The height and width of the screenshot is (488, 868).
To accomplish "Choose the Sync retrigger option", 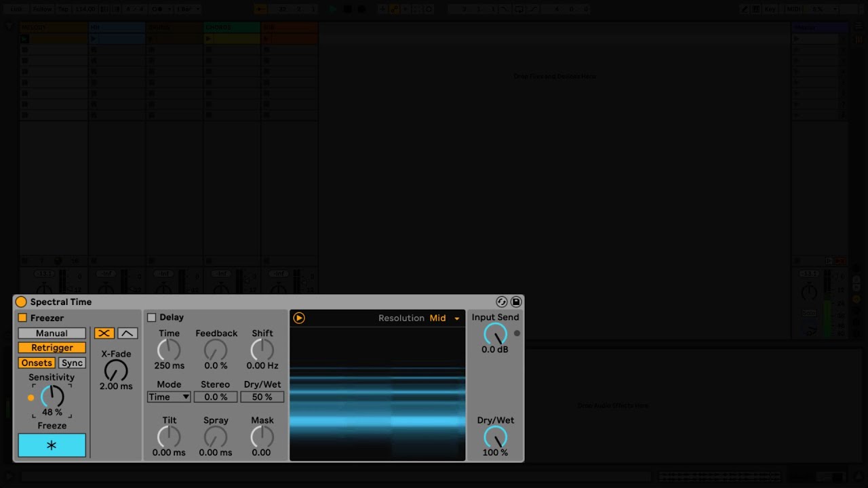I will tap(72, 363).
